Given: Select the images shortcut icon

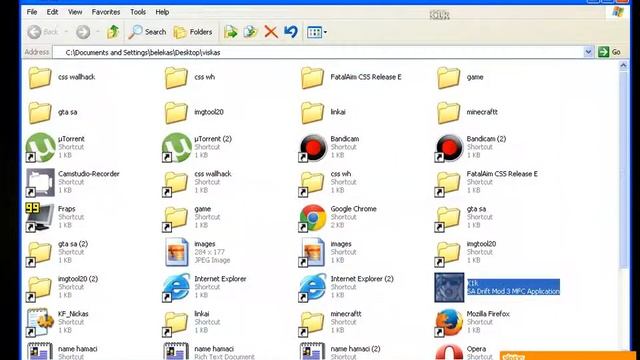Looking at the screenshot, I should [313, 252].
